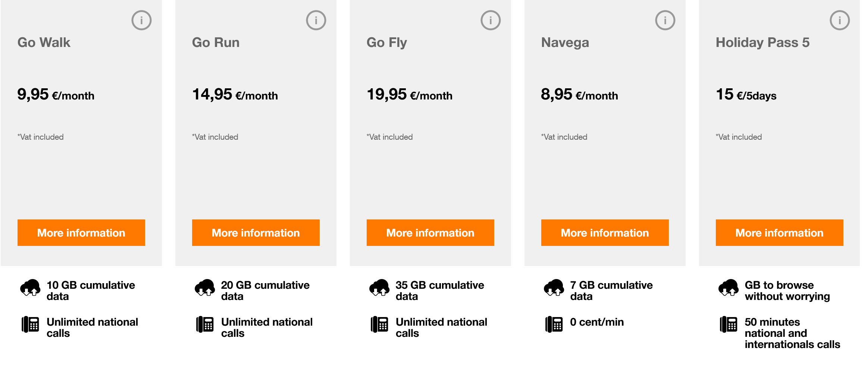The image size is (868, 367).
Task: Click the phone icon under Go Fly
Action: (x=380, y=325)
